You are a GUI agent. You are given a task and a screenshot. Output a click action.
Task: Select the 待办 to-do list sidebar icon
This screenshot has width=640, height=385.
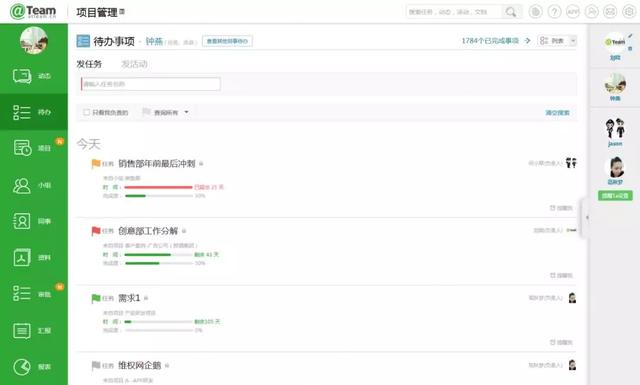click(x=22, y=112)
